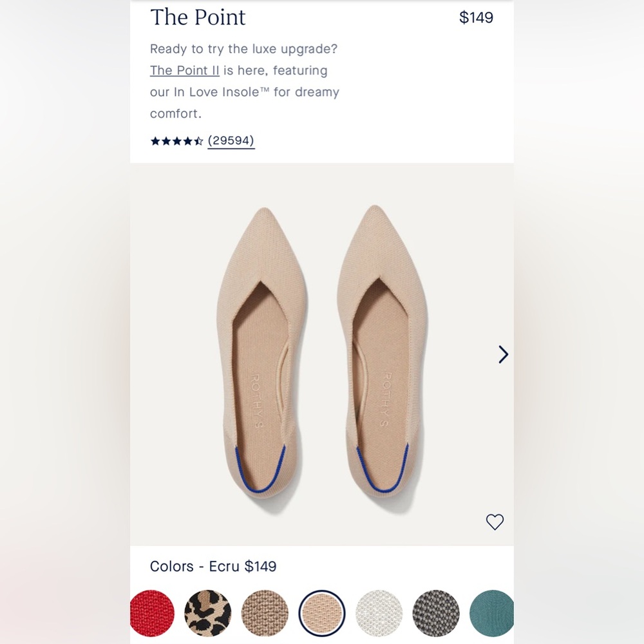The width and height of the screenshot is (644, 644).
Task: Select the white knit swatch
Action: pos(379,614)
